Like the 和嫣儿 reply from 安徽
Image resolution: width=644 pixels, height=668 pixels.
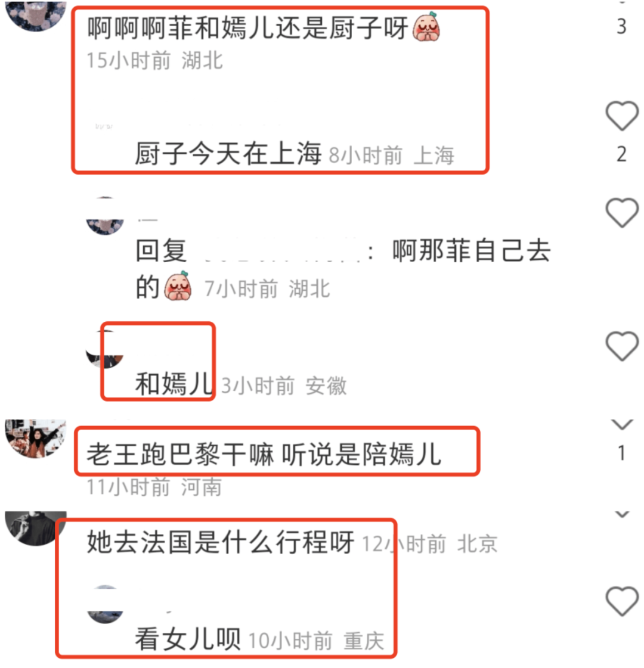click(x=622, y=346)
